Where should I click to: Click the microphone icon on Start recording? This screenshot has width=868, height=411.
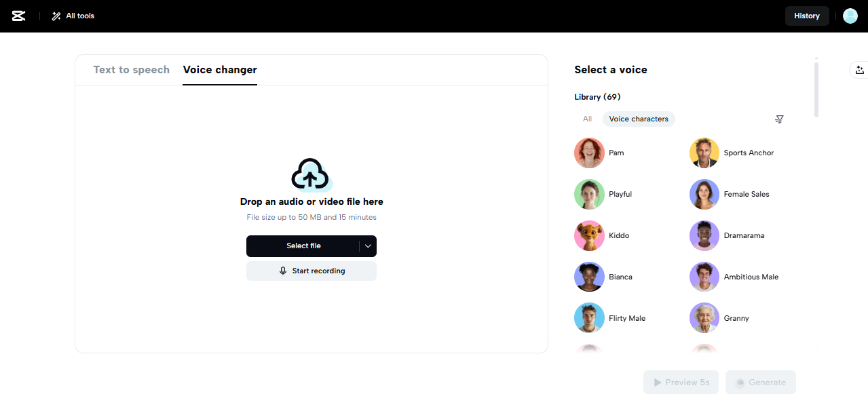point(283,270)
